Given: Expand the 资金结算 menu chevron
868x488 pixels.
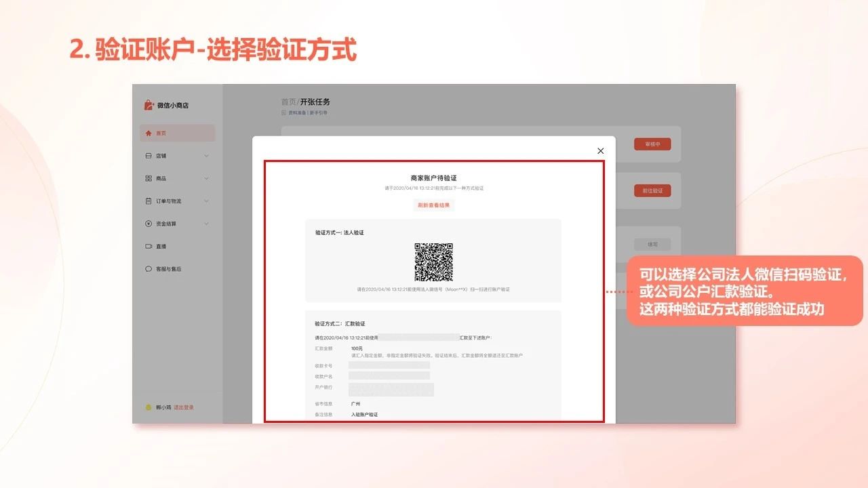Looking at the screenshot, I should 206,224.
